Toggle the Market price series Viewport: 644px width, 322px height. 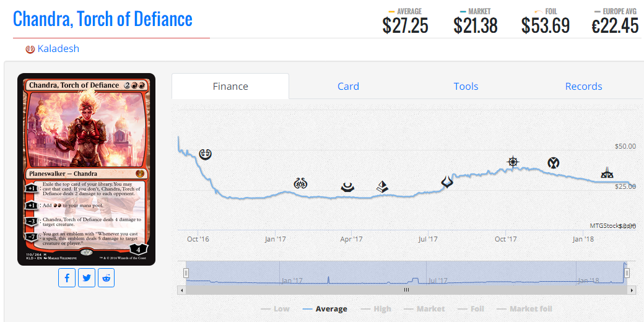tap(424, 309)
